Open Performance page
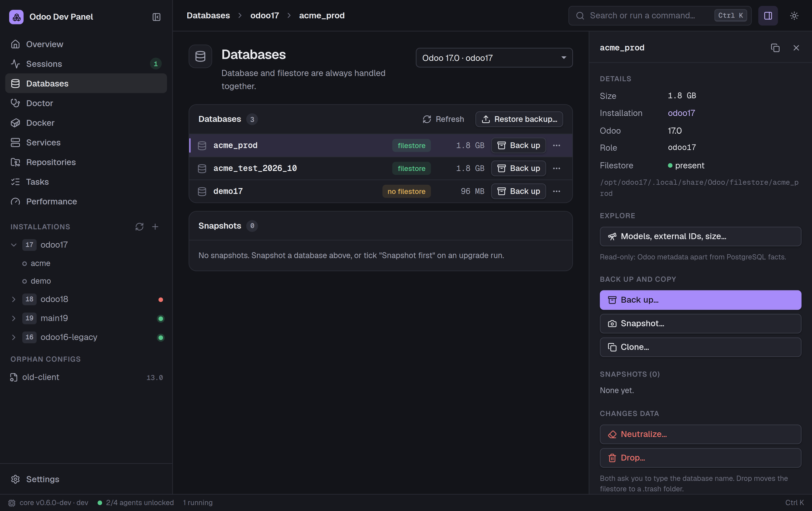Screen dimensions: 812x511 (x=86, y=201)
